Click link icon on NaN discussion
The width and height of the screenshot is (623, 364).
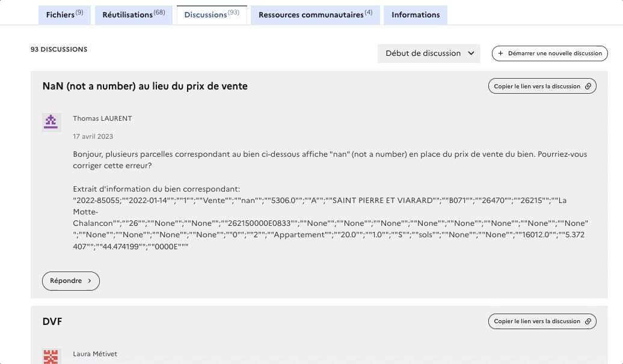[588, 86]
